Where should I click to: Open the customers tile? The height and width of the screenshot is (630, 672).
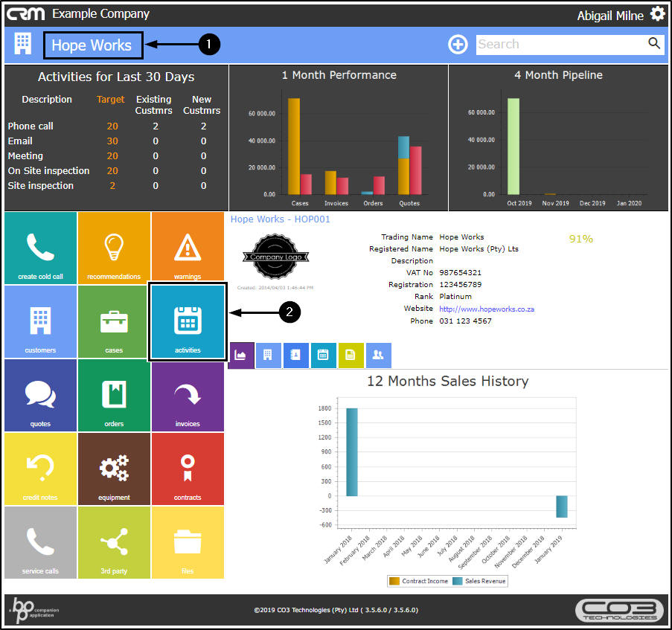[x=40, y=321]
